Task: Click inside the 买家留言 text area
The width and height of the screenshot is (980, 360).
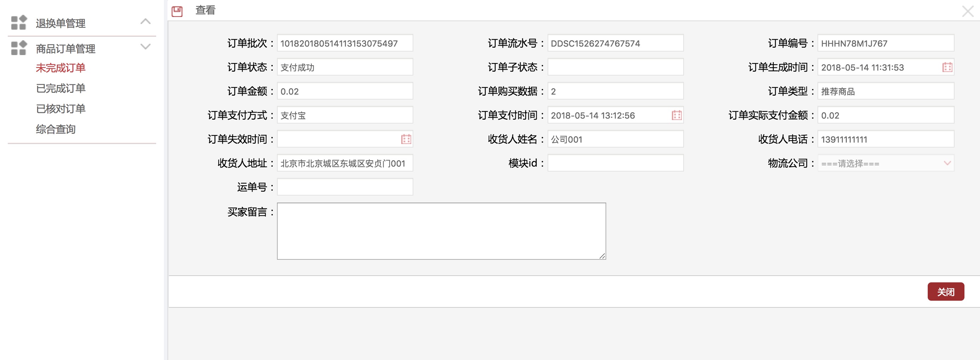Action: (441, 231)
